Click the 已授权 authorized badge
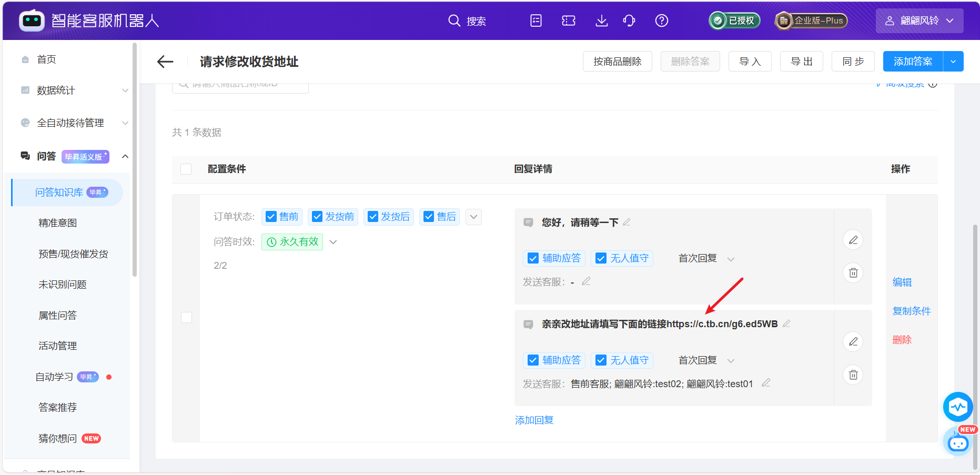This screenshot has width=980, height=475. point(734,21)
